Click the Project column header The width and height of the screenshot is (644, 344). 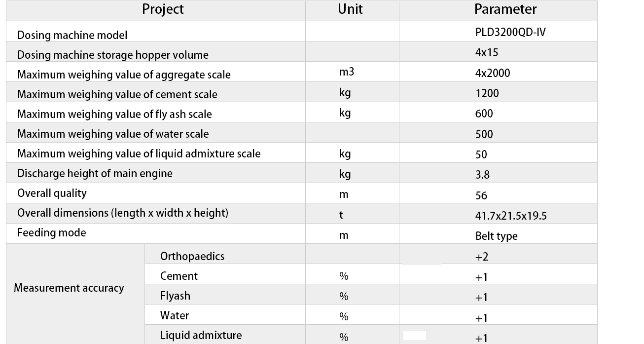(x=163, y=9)
